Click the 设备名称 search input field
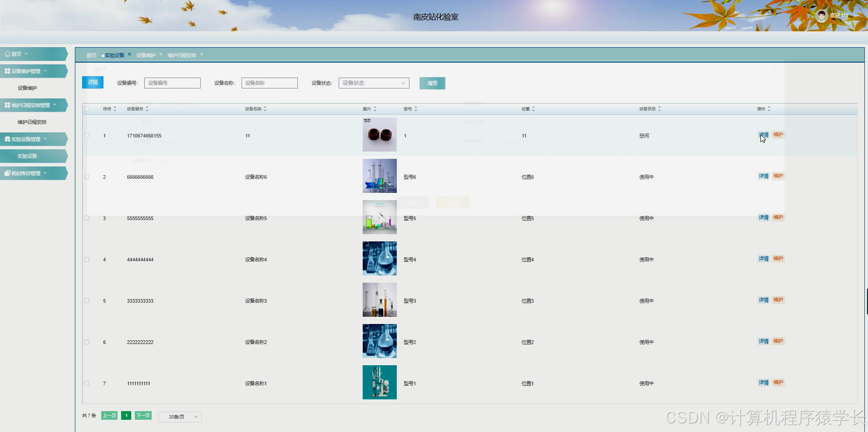Screen dimensions: 868x432 (270, 83)
